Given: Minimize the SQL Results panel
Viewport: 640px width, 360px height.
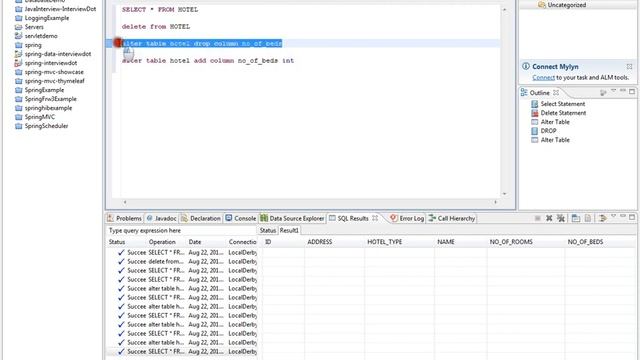Looking at the screenshot, I should (622, 216).
